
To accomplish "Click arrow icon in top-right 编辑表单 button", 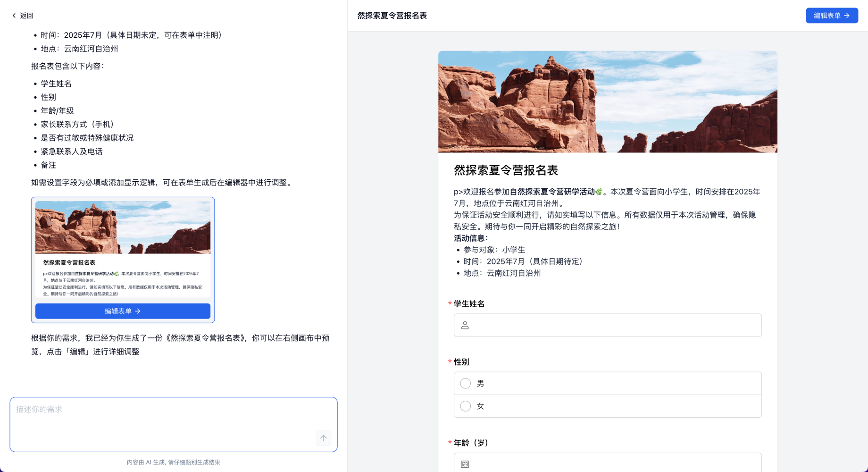I will pyautogui.click(x=847, y=16).
